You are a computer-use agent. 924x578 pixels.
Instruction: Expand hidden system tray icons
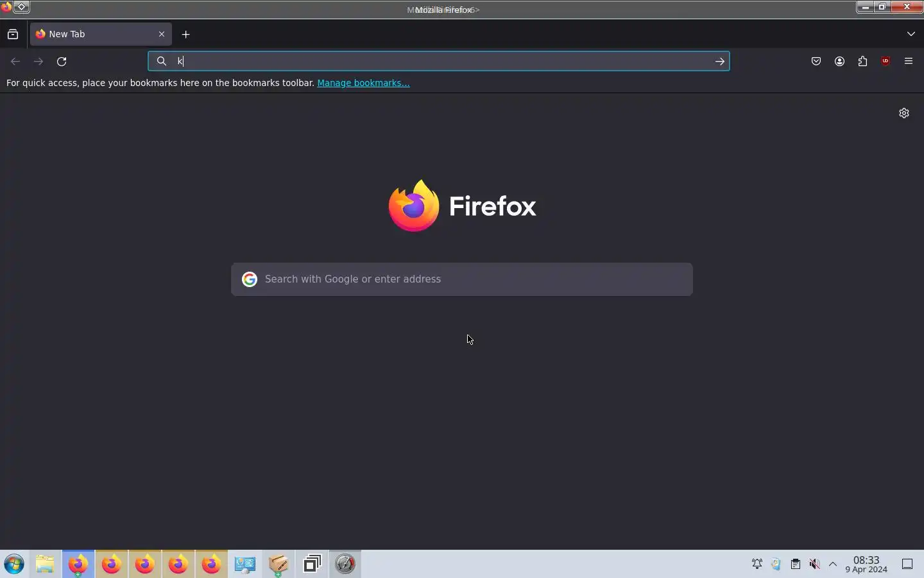coord(834,565)
